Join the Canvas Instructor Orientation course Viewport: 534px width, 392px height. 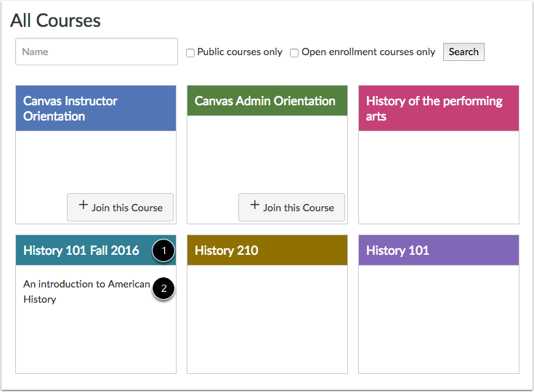click(121, 207)
